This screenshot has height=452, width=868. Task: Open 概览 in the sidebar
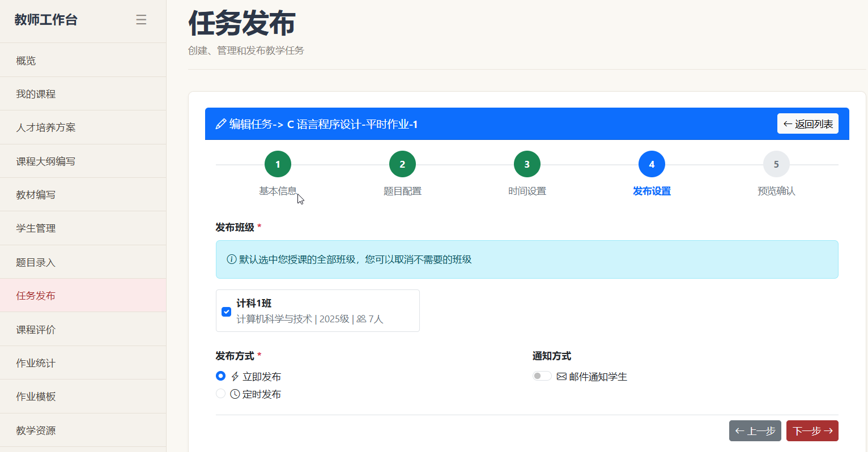point(83,61)
